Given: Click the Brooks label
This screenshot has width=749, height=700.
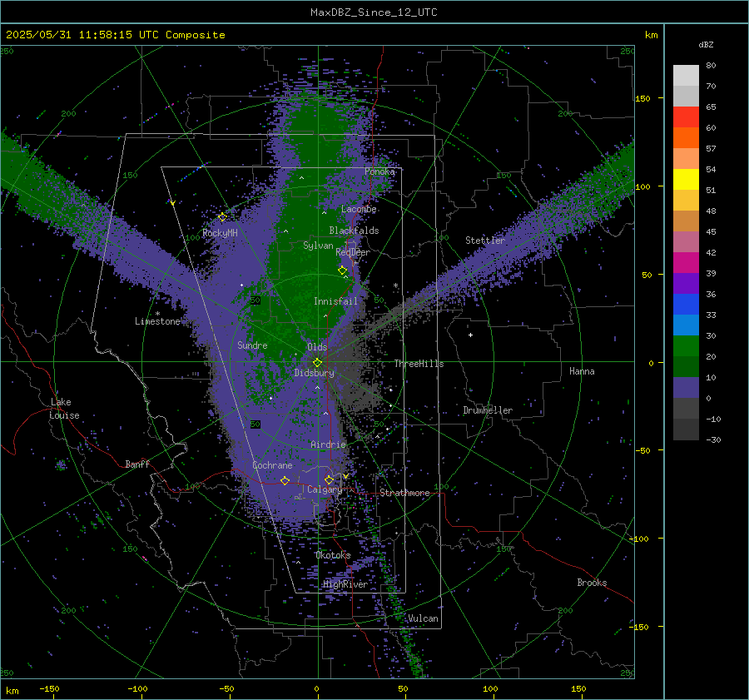Looking at the screenshot, I should coord(592,583).
